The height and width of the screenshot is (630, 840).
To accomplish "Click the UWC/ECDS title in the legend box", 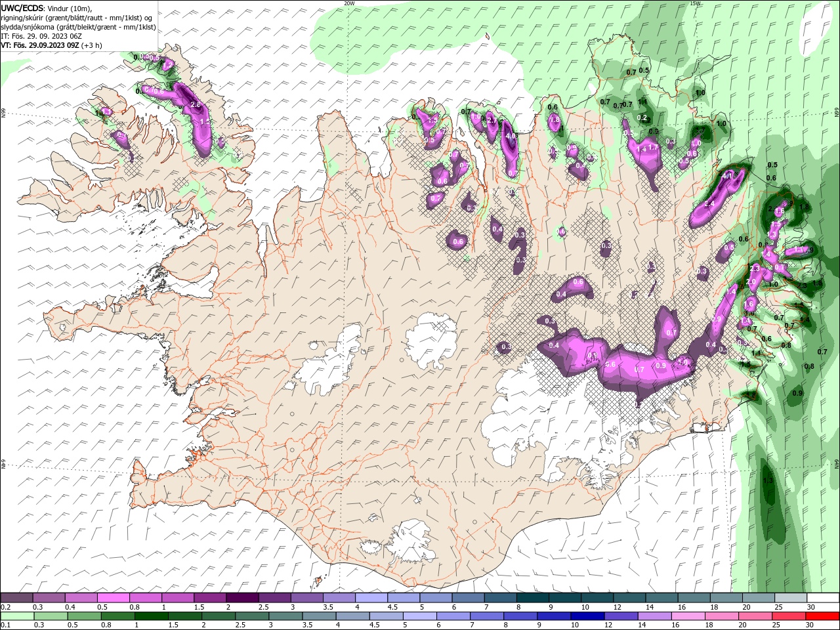I will [x=22, y=8].
